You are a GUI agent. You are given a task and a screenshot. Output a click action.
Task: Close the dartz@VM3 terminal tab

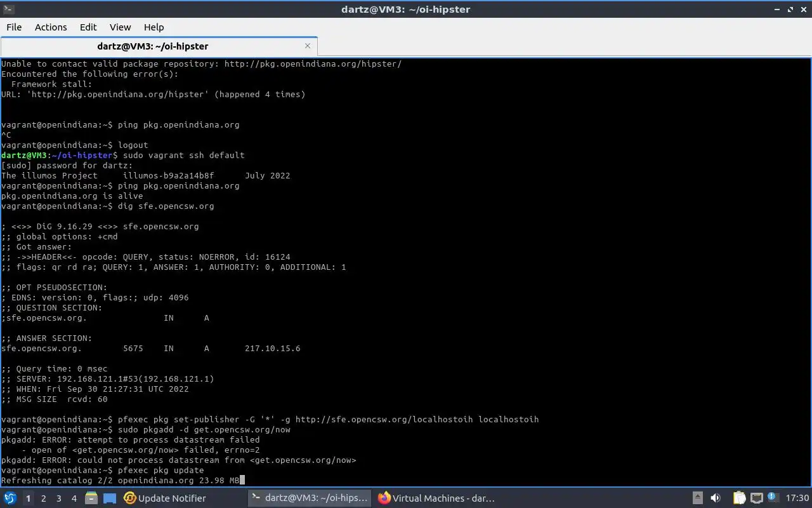[308, 46]
